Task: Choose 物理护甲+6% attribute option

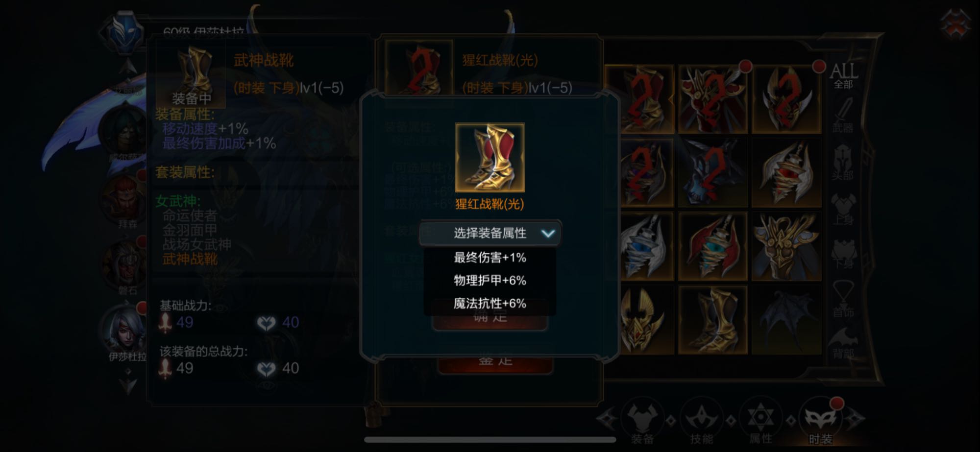Action: (490, 281)
